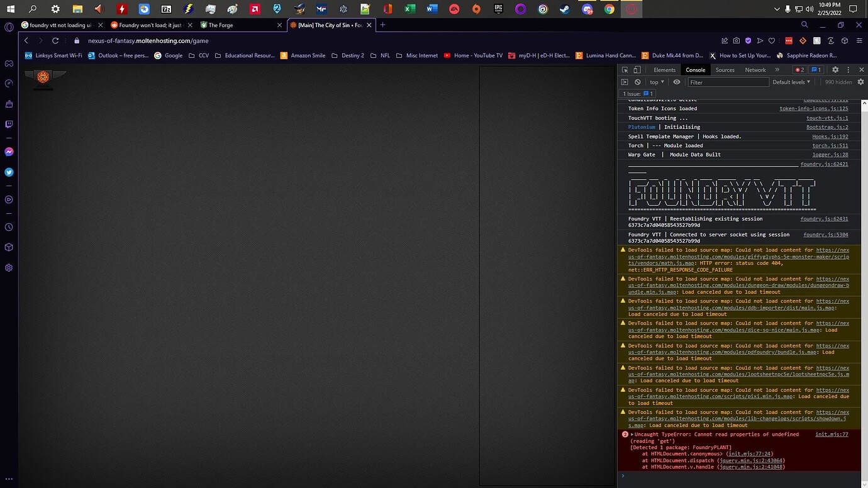The image size is (868, 488).
Task: Open Windows Start menu
Action: [x=10, y=9]
